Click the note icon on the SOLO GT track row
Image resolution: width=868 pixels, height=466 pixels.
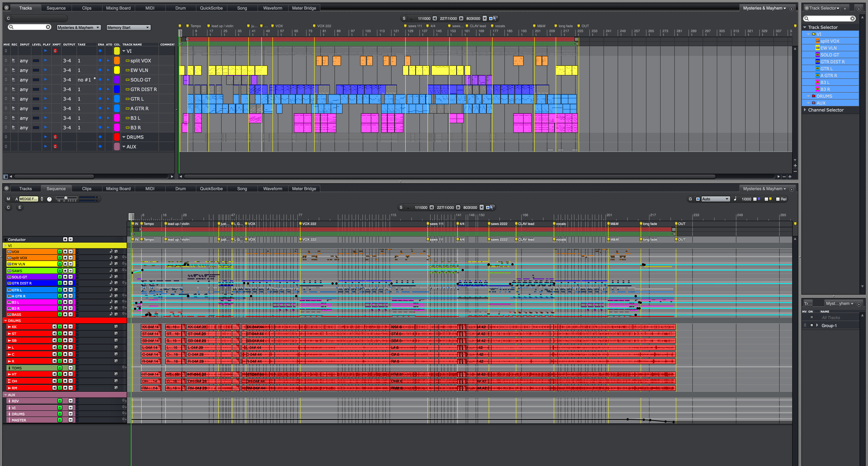(x=111, y=276)
